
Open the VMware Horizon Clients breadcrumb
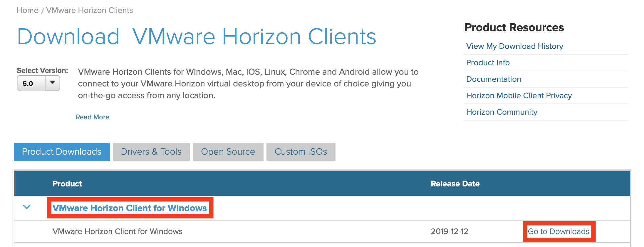[x=89, y=10]
